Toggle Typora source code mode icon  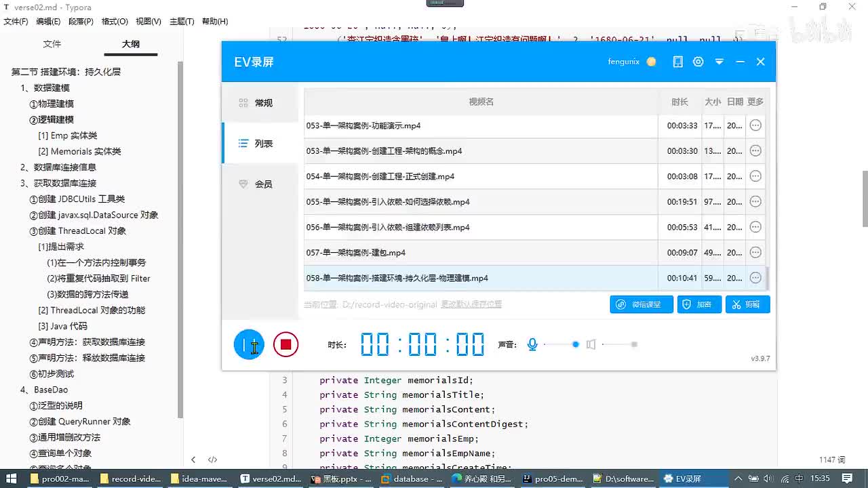[212, 460]
